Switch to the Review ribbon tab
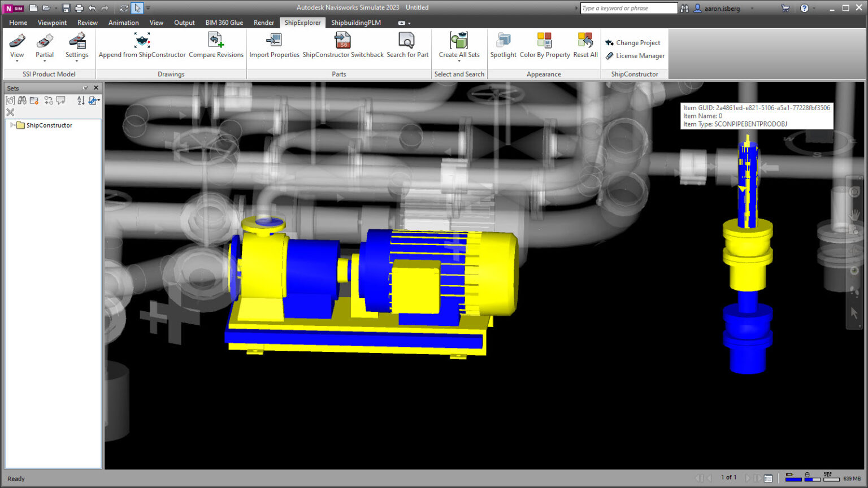This screenshot has height=488, width=868. pos(88,23)
